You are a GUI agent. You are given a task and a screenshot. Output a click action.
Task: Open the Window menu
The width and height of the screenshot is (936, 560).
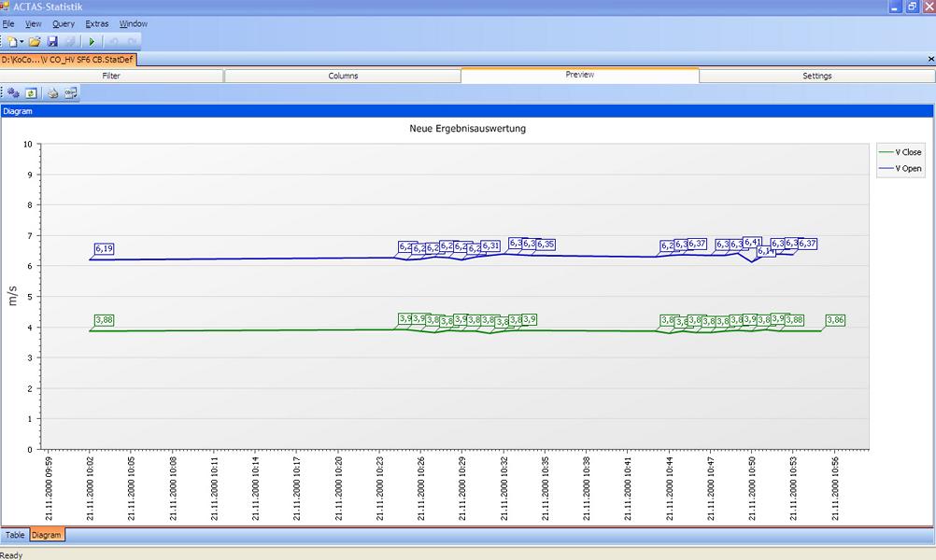coord(134,24)
